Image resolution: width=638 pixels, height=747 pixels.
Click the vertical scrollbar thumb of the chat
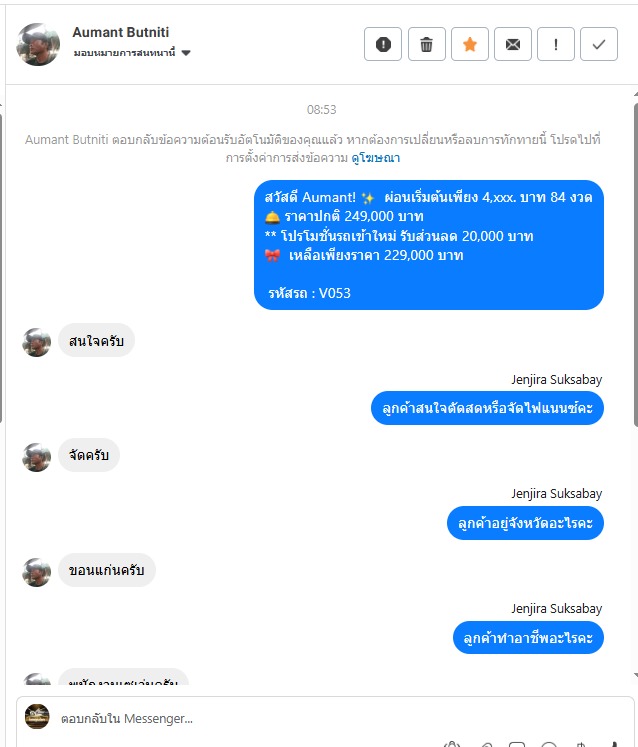pyautogui.click(x=636, y=264)
